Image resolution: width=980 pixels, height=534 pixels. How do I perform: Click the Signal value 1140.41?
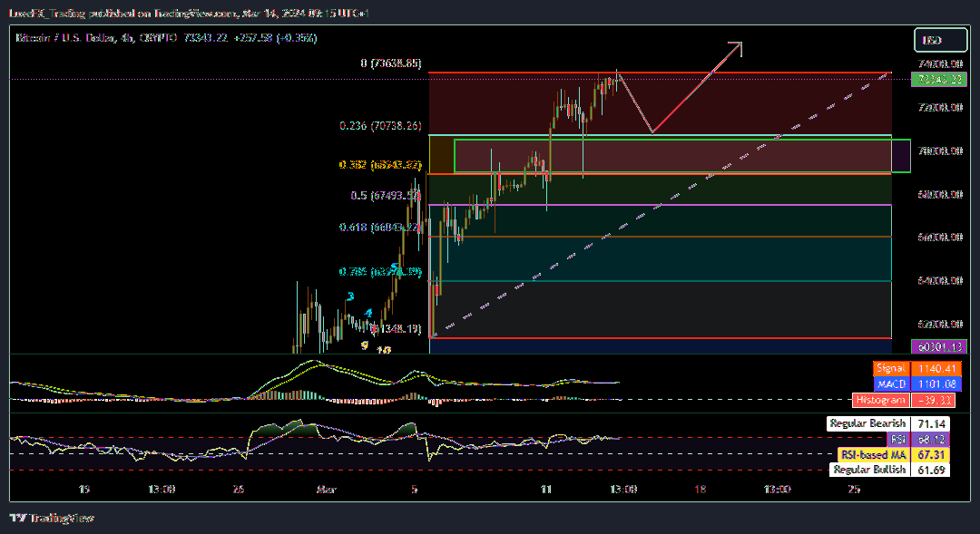[x=936, y=368]
